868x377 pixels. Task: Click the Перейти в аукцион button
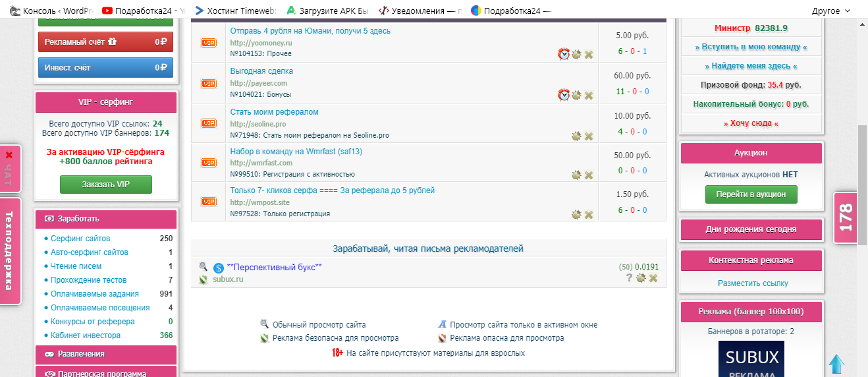coord(751,194)
